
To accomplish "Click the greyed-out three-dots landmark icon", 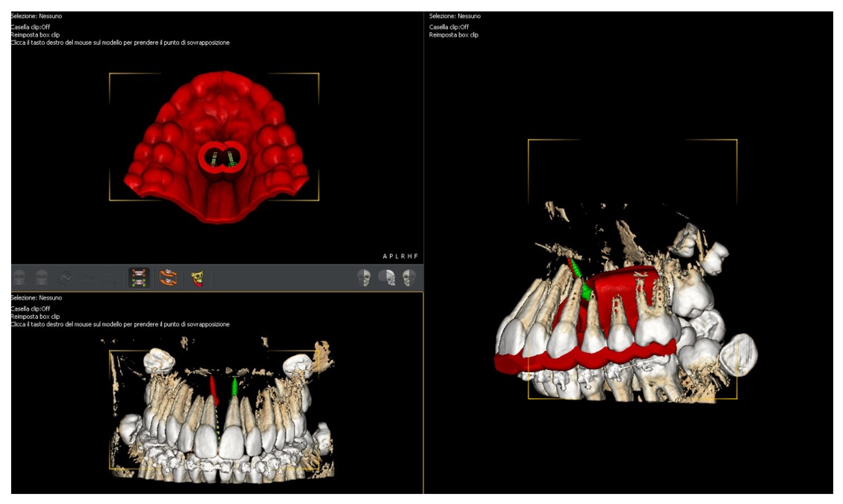I will [86, 279].
